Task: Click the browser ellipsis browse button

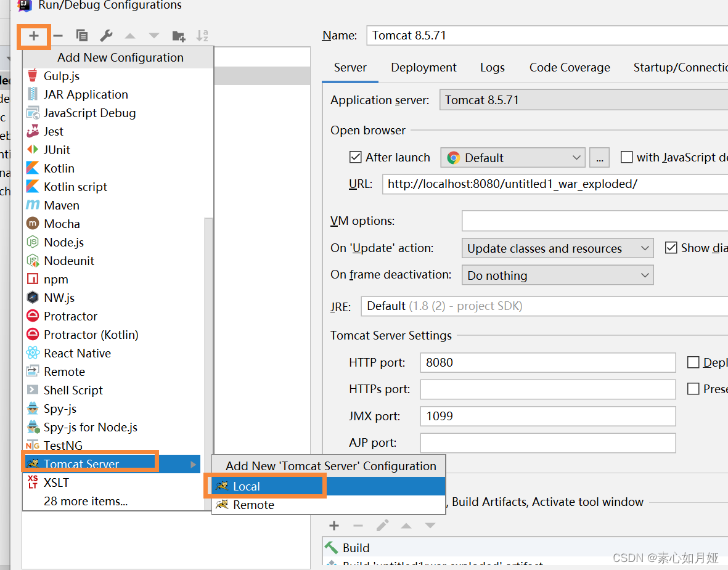Action: (x=600, y=158)
